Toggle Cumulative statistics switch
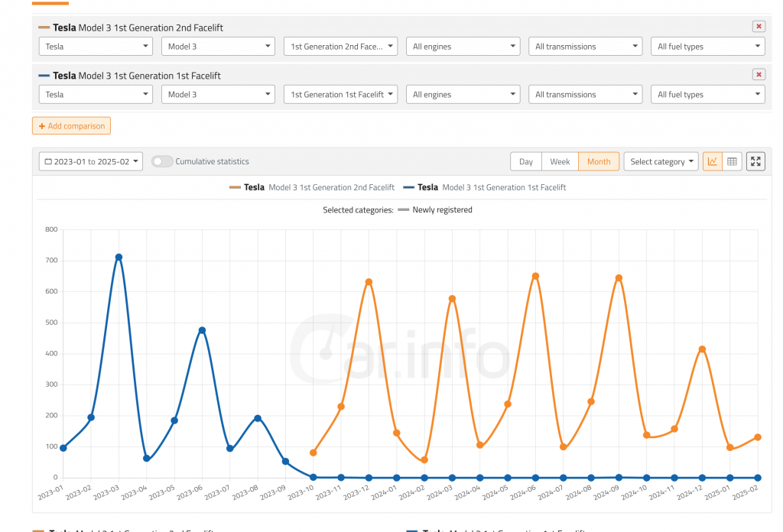783x532 pixels. click(162, 161)
